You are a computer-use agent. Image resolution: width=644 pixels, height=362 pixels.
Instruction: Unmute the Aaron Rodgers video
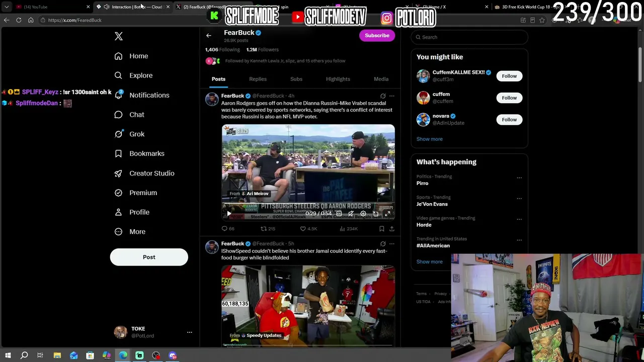tap(351, 214)
